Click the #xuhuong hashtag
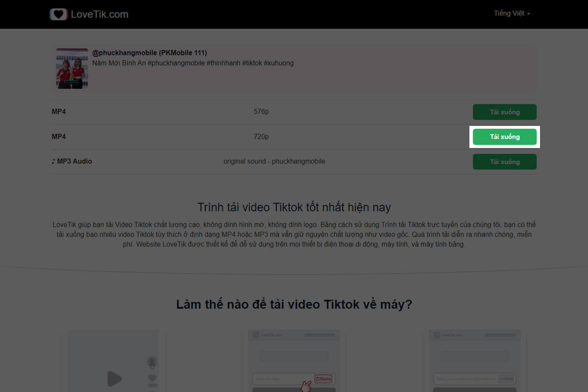Image resolution: width=588 pixels, height=392 pixels. click(x=280, y=63)
